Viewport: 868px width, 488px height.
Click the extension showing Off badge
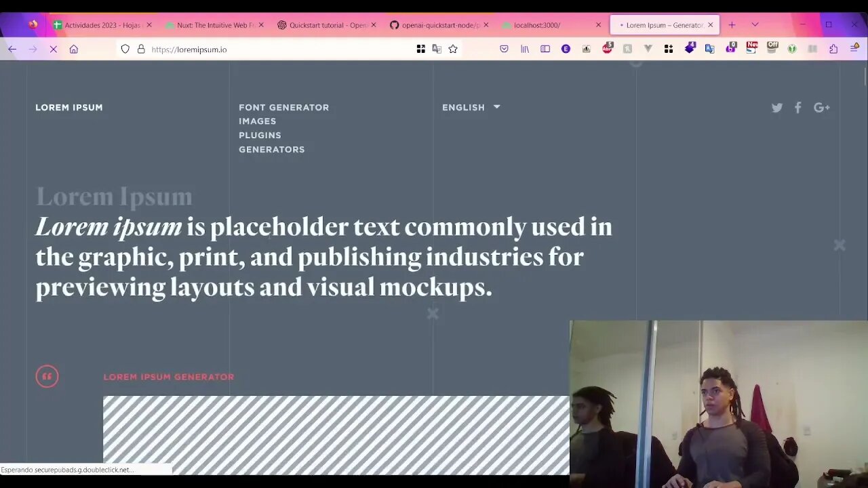pyautogui.click(x=772, y=47)
